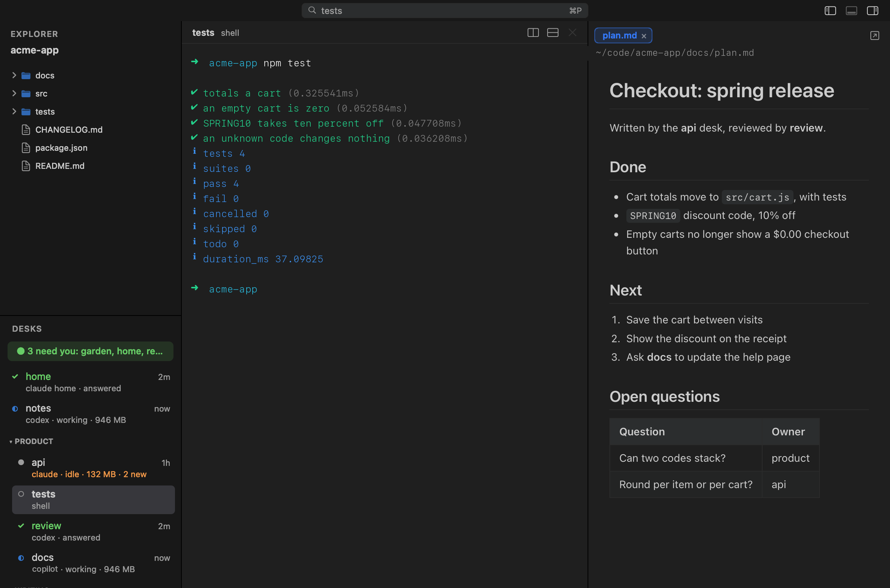Open package.json file
Image resolution: width=890 pixels, height=588 pixels.
pos(61,148)
